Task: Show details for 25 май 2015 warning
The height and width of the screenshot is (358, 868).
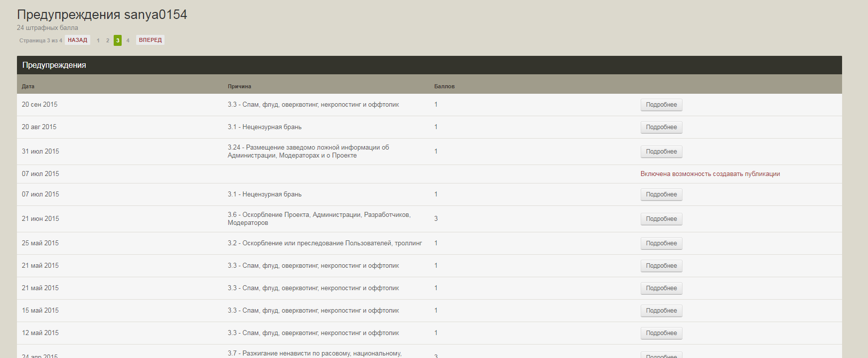Action: tap(661, 243)
